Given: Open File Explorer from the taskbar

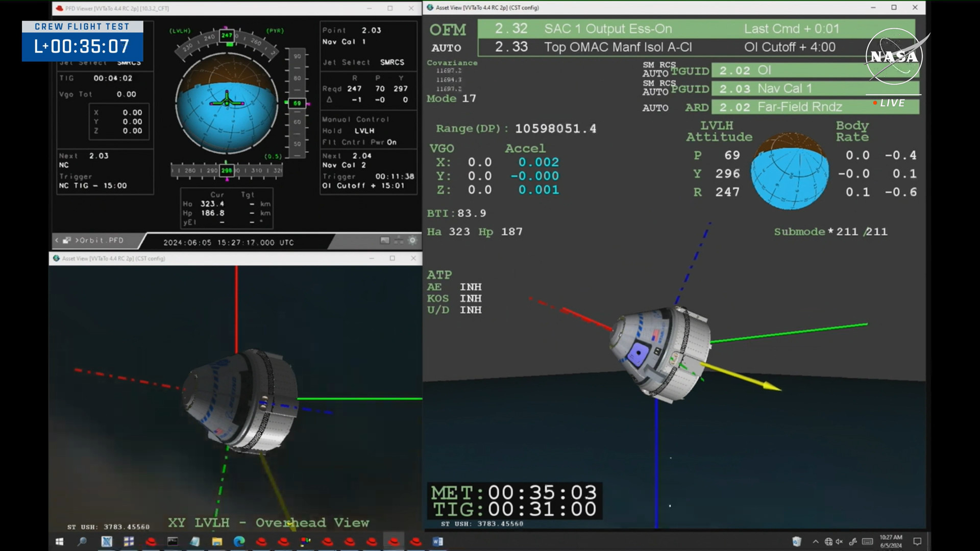Looking at the screenshot, I should click(217, 541).
